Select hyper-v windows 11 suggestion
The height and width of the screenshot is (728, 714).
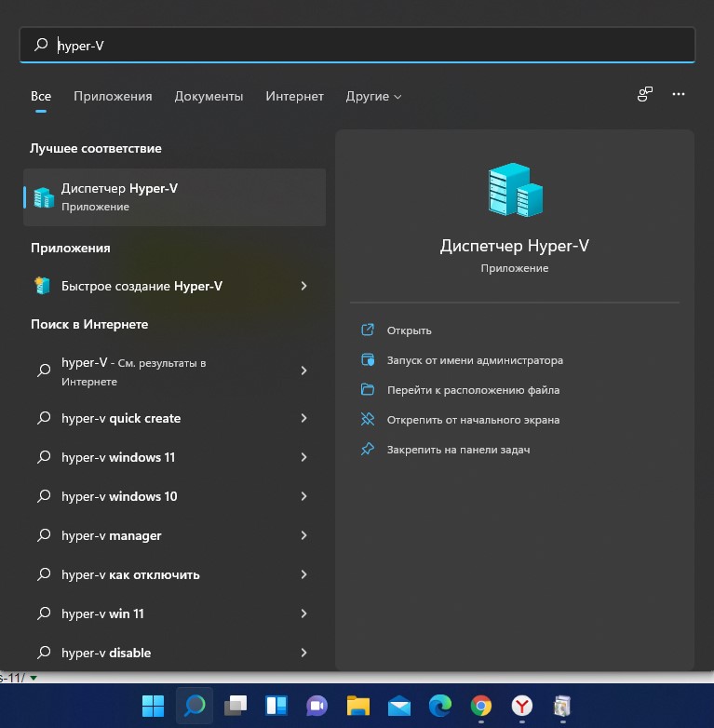pos(175,457)
